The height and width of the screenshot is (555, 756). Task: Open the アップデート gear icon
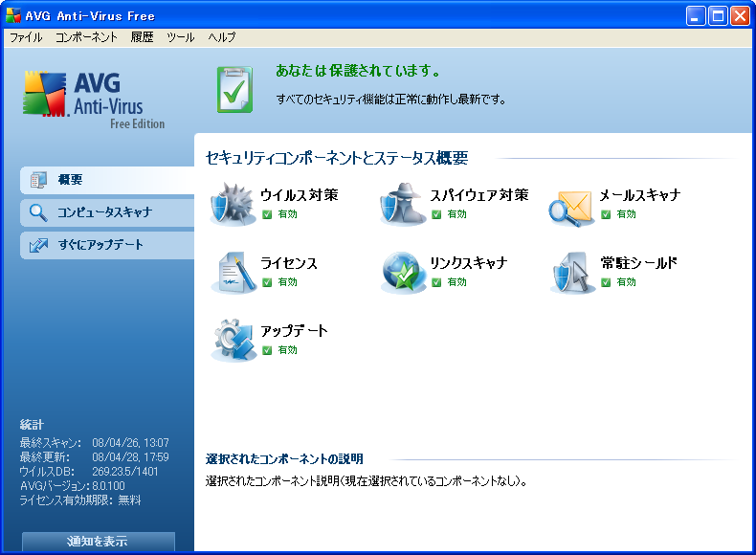(x=234, y=340)
